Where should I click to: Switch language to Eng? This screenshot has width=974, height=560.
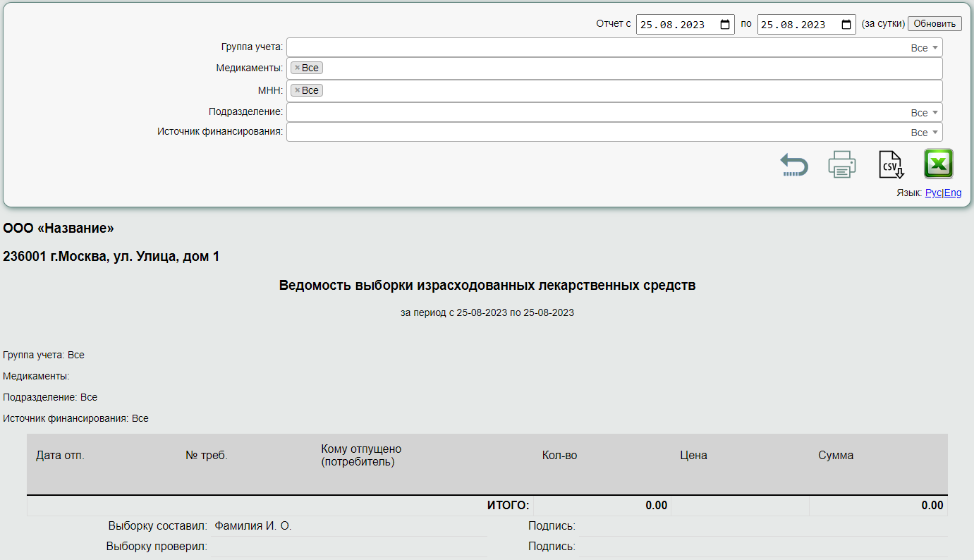(x=953, y=193)
